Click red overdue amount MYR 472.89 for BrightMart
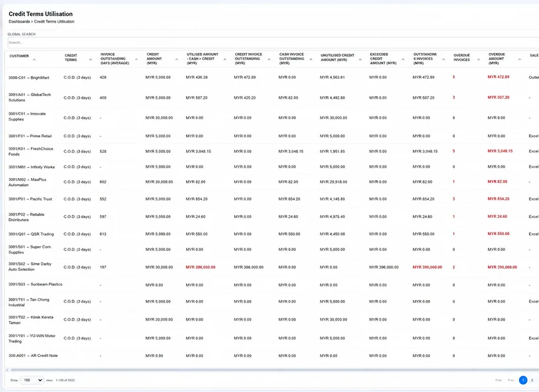The height and width of the screenshot is (392, 539). [x=499, y=77]
